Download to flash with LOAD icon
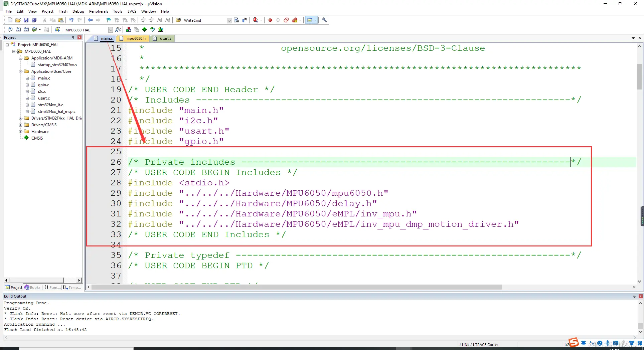 57,29
